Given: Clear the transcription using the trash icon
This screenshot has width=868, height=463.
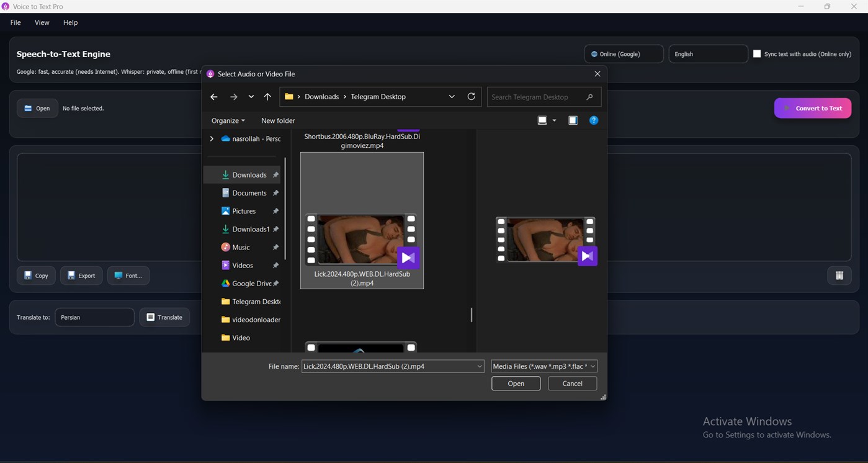Looking at the screenshot, I should coord(839,275).
